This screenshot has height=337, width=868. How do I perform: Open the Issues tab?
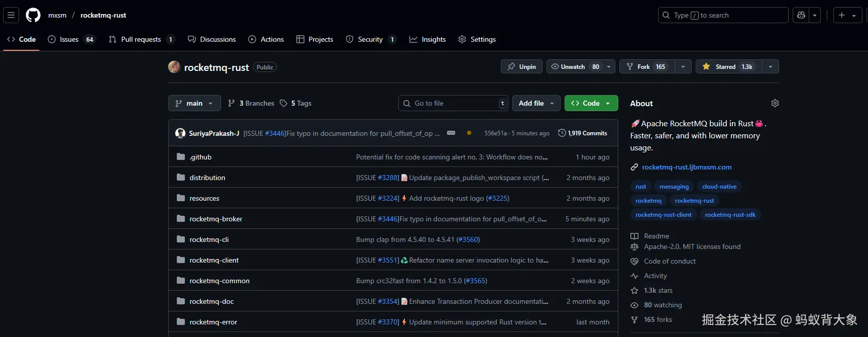click(x=71, y=39)
